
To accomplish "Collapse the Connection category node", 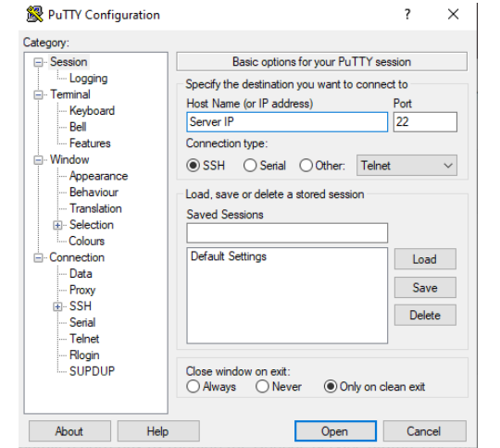I will pyautogui.click(x=38, y=258).
